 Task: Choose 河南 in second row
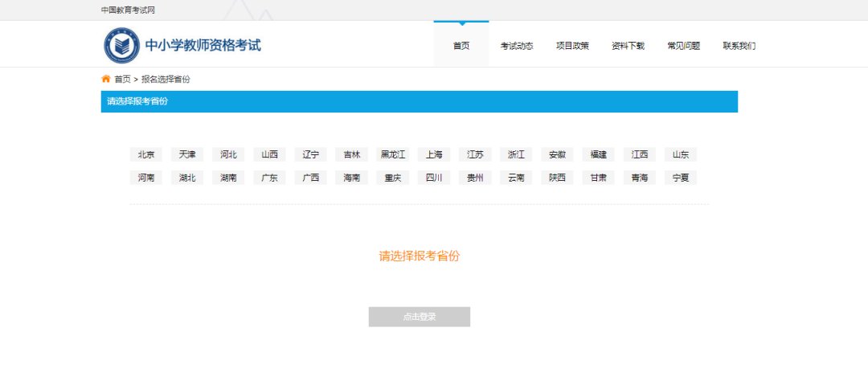click(145, 178)
